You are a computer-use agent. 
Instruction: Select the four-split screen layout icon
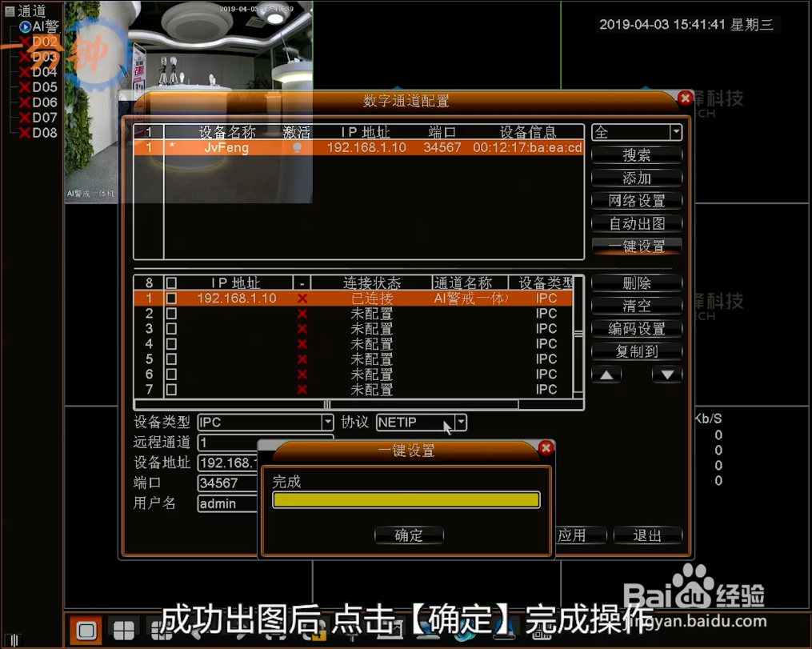(x=124, y=631)
